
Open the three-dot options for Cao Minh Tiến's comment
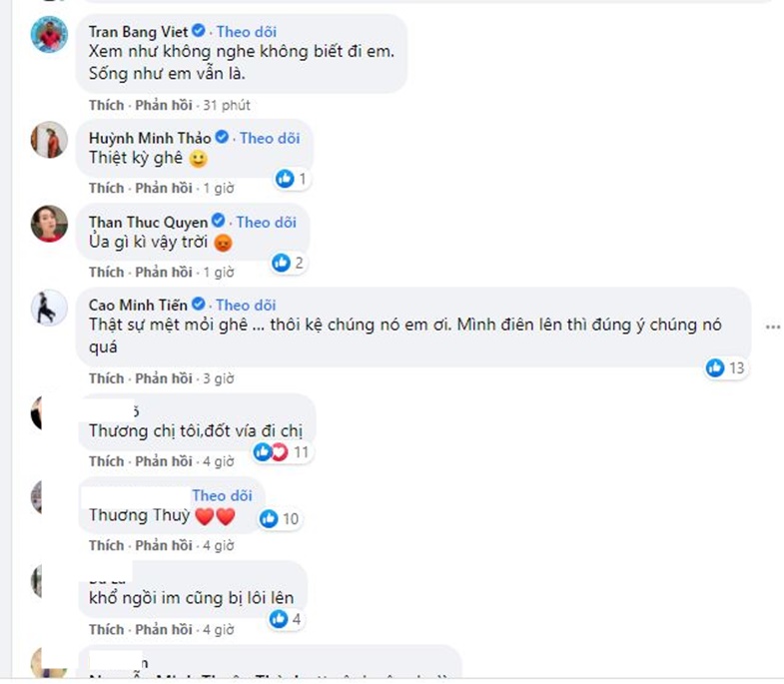[772, 327]
